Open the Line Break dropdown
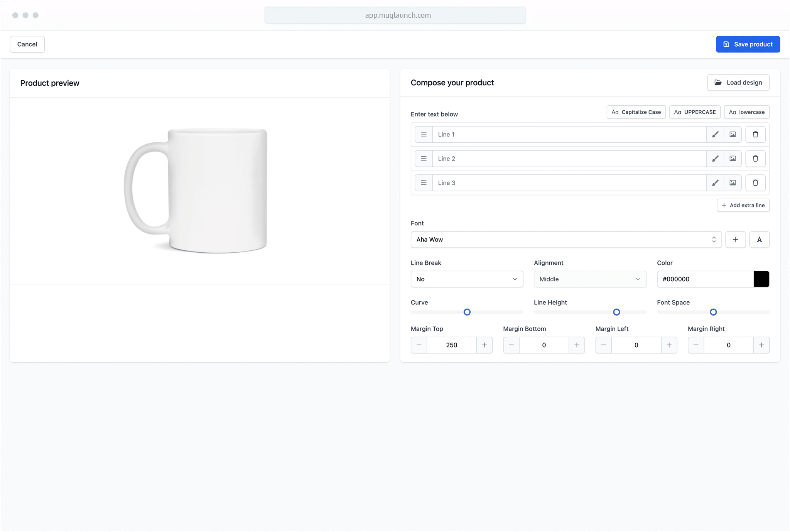This screenshot has width=790, height=532. click(x=467, y=279)
